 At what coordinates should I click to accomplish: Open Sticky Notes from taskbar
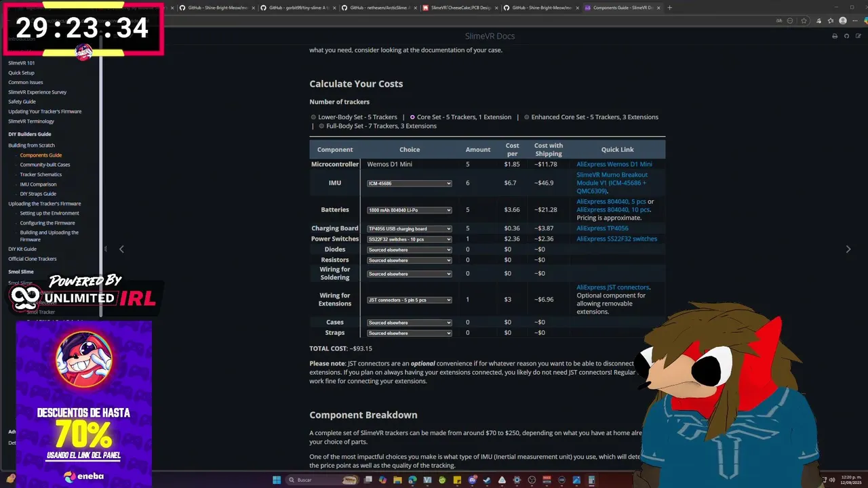[x=457, y=480]
